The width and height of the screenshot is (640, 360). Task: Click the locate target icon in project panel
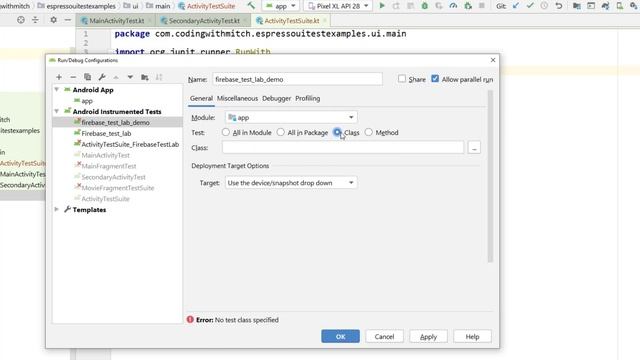21,20
